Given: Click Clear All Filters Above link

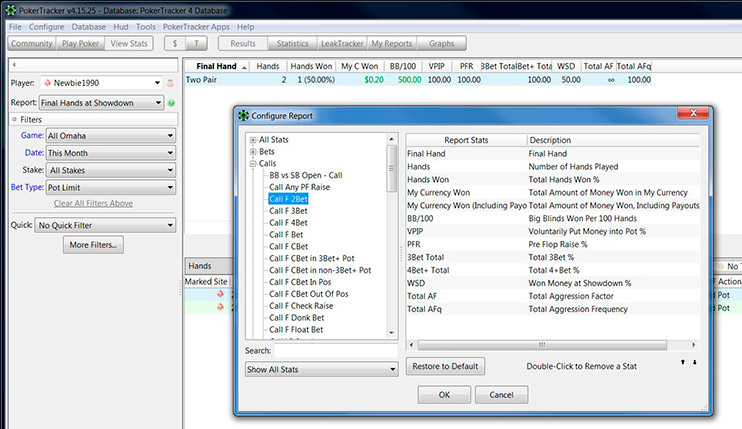Looking at the screenshot, I should 93,203.
